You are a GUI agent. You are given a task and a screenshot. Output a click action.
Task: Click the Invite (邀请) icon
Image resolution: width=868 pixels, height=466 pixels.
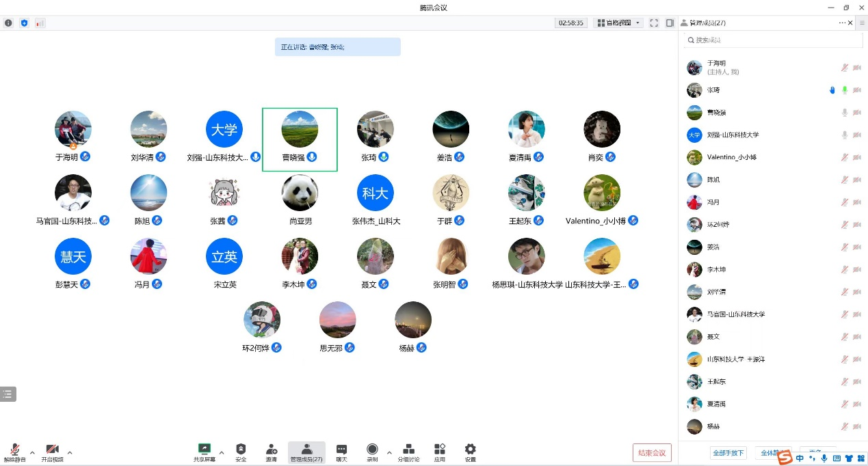pos(272,451)
